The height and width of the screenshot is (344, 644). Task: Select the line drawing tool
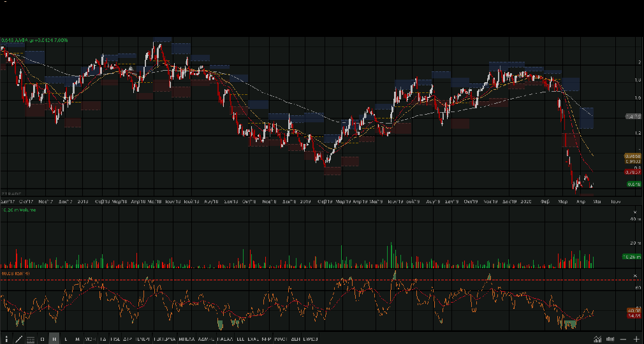pos(18,339)
